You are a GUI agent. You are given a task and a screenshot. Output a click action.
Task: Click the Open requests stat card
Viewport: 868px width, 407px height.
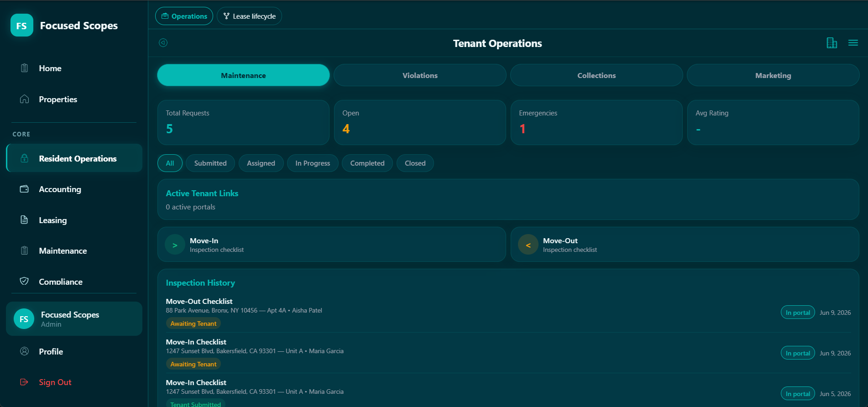(x=420, y=122)
